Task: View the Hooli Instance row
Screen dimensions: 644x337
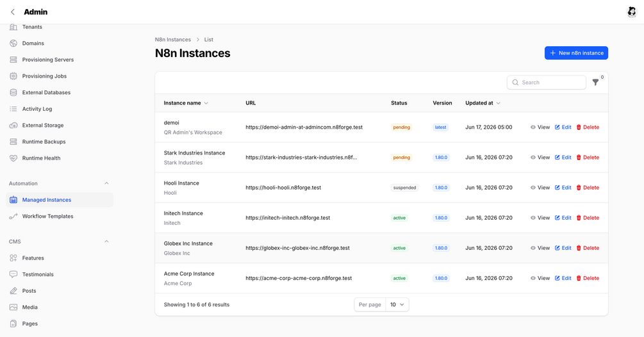Action: pyautogui.click(x=540, y=188)
